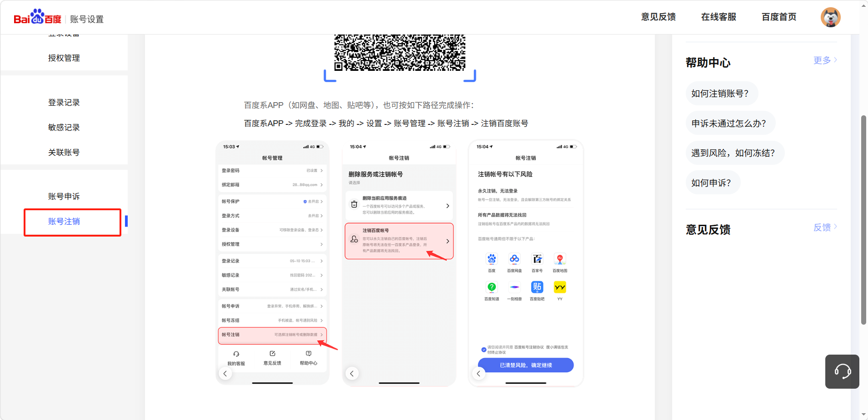Select 账号申诉 in the sidebar
This screenshot has height=420, width=868.
point(64,197)
